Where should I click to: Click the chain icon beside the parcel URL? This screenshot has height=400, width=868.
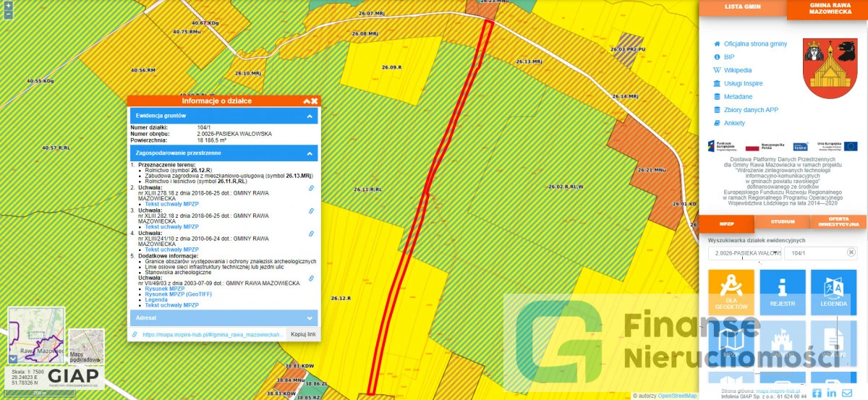135,335
